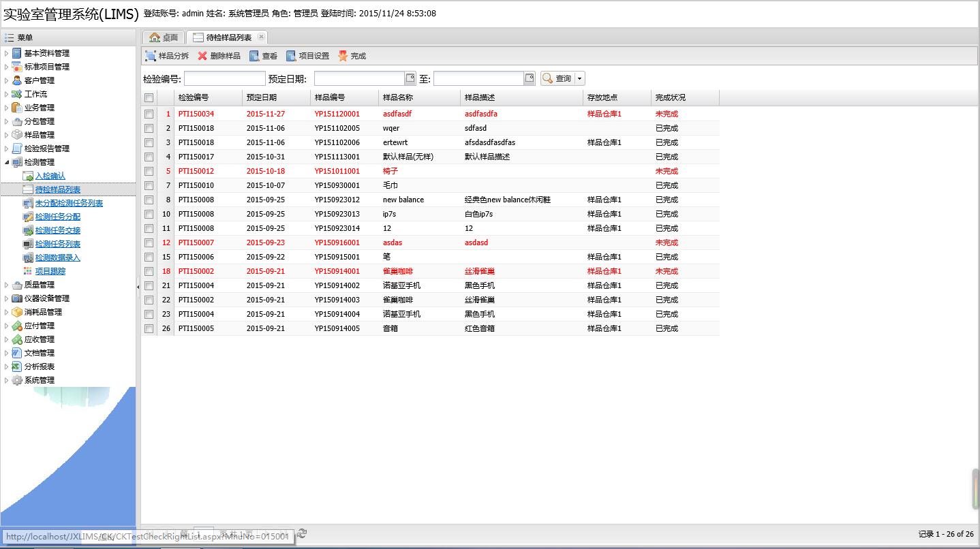Check the row for sample YP151120001

149,114
